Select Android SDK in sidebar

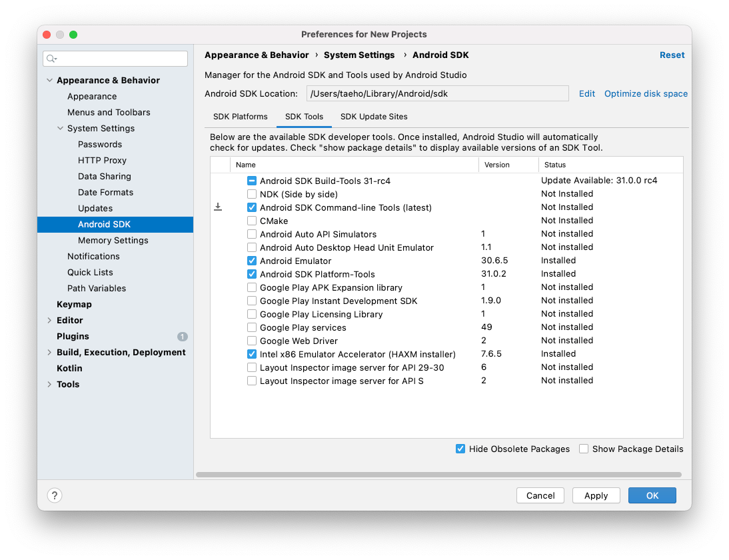[x=115, y=224]
